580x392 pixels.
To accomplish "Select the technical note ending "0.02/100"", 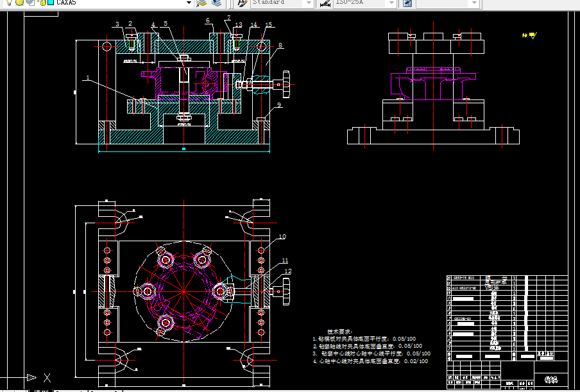I will pos(371,361).
